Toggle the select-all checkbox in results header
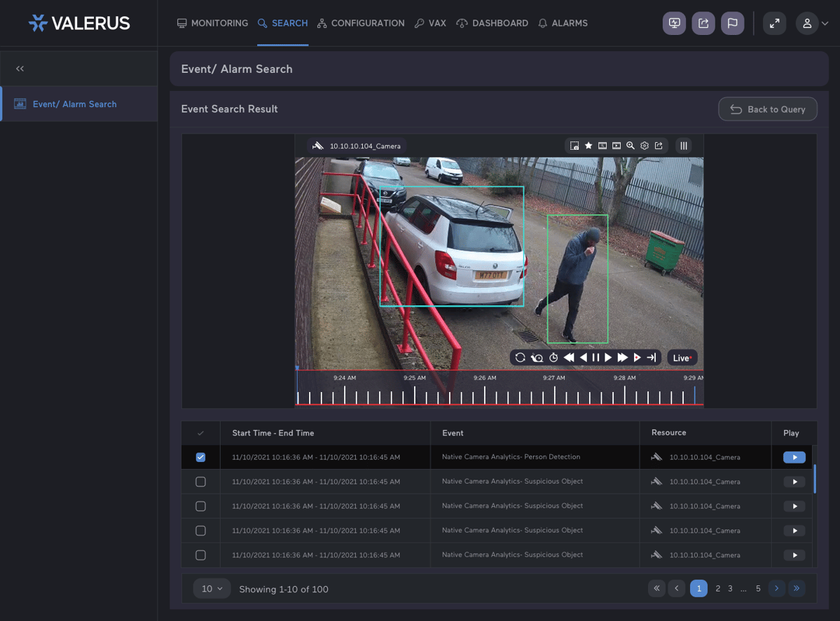The width and height of the screenshot is (840, 621). pos(201,433)
